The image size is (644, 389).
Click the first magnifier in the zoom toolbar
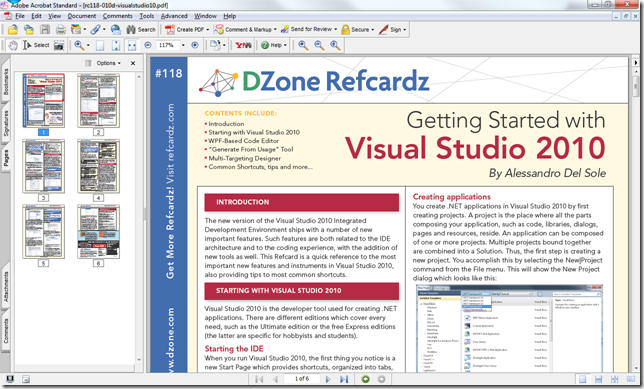click(x=303, y=45)
